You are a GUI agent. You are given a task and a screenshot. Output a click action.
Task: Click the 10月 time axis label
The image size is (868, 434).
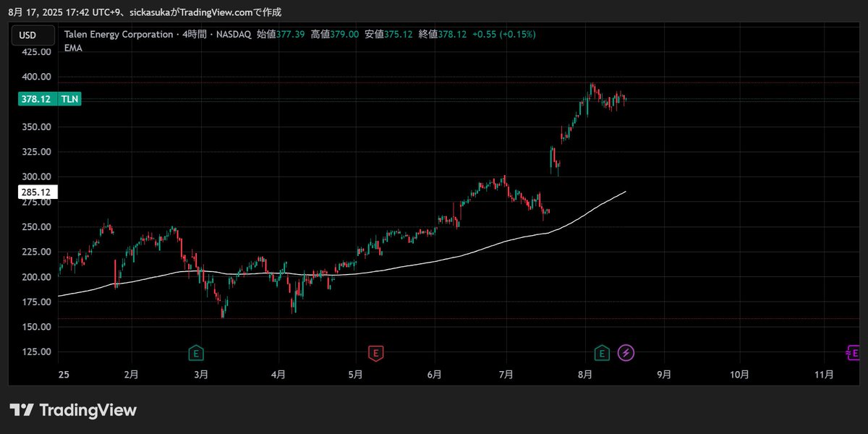(x=739, y=375)
